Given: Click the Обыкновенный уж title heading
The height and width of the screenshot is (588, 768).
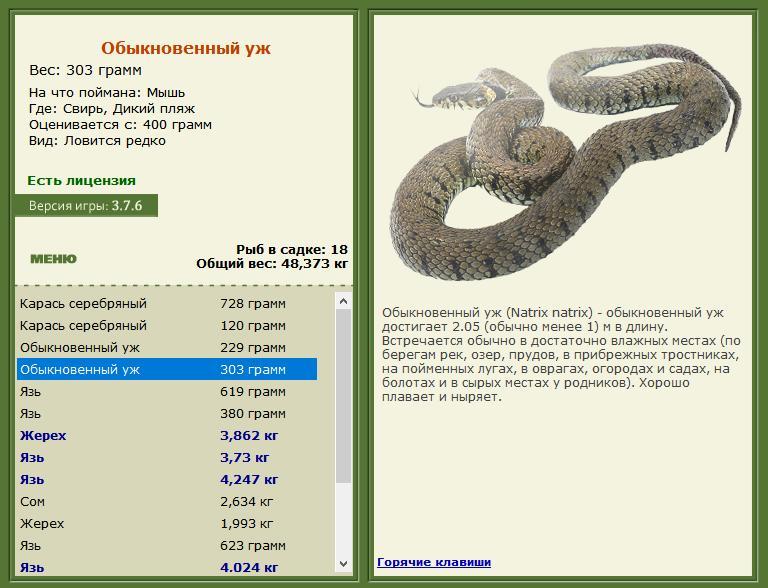Looking at the screenshot, I should (186, 48).
